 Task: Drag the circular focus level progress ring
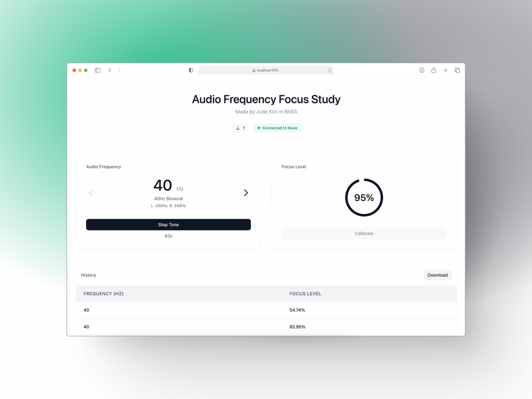pos(364,197)
